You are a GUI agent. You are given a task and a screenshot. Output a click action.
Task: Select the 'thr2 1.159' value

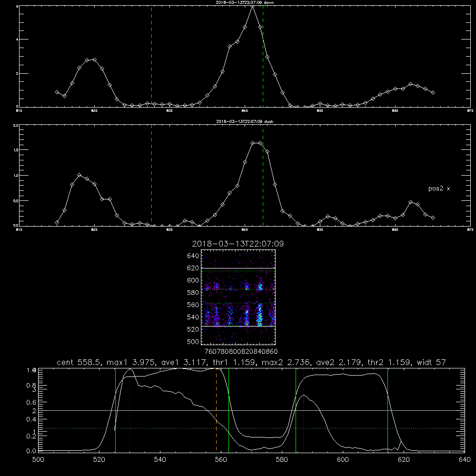click(389, 362)
